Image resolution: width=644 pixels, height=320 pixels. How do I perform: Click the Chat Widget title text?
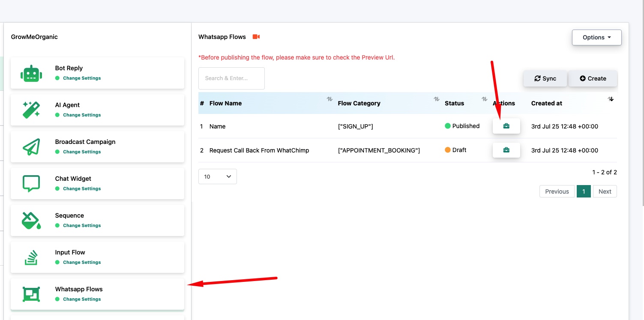pos(73,179)
